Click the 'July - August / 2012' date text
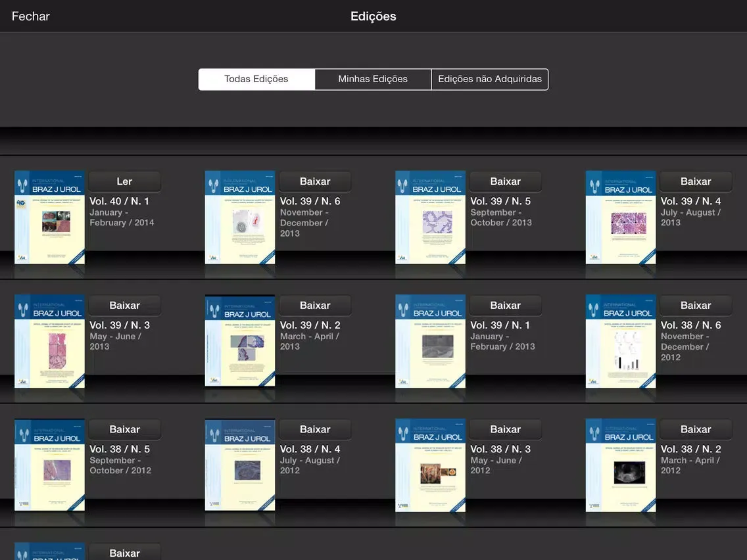 click(x=310, y=465)
